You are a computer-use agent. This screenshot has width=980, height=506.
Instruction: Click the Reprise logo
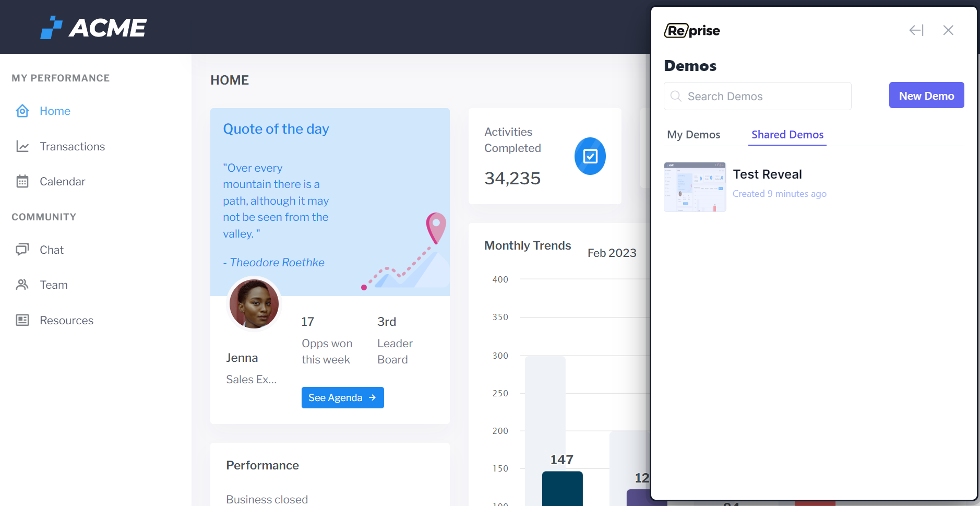coord(692,31)
